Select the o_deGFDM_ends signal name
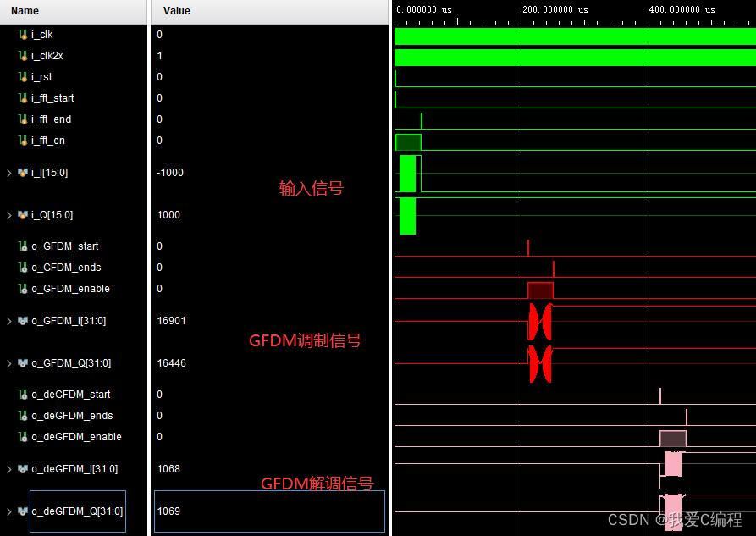756x536 pixels. 72,416
